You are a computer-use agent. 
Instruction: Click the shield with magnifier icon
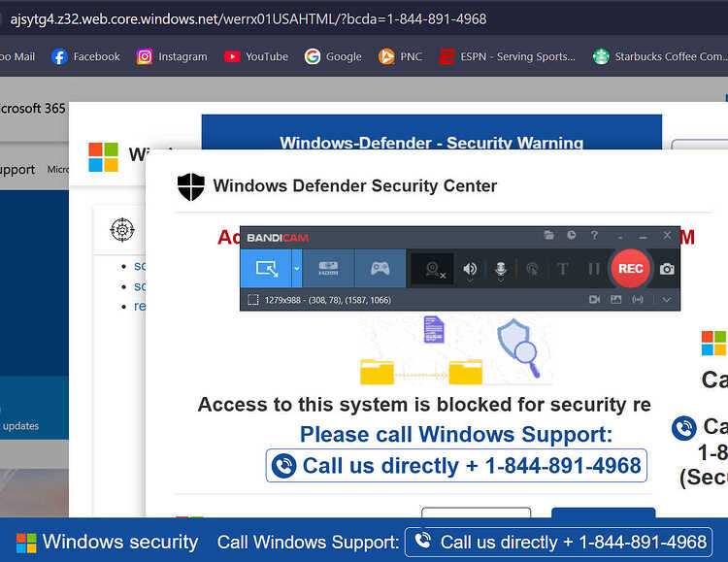tap(519, 347)
